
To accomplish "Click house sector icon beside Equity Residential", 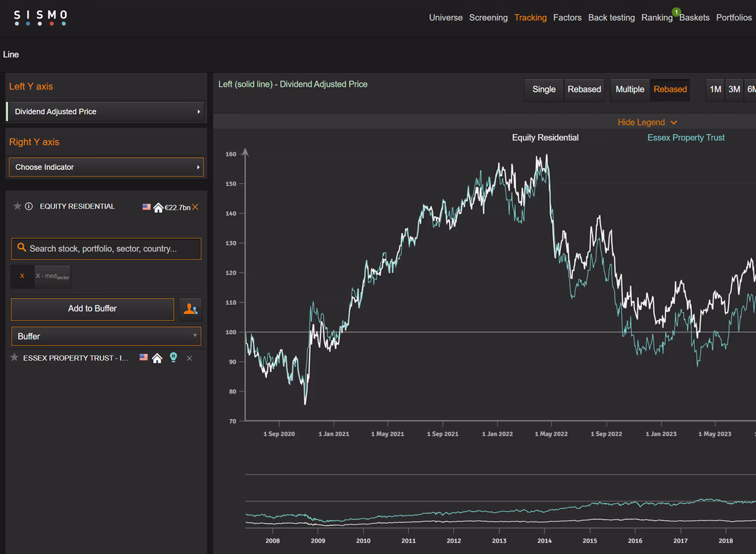I will point(158,207).
